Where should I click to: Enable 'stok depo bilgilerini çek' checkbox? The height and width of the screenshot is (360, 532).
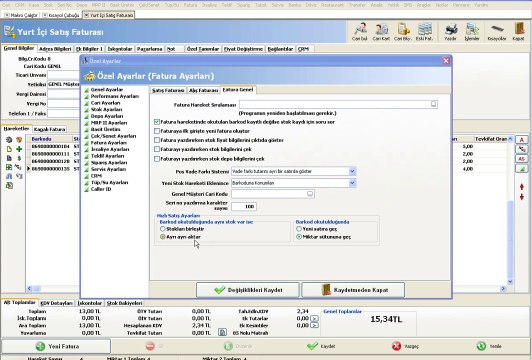point(157,158)
